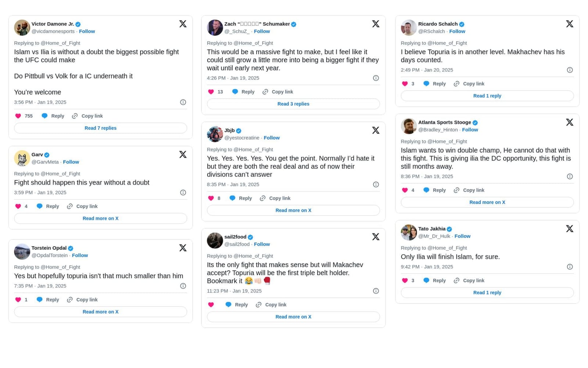This screenshot has width=588, height=368.
Task: Expand 'Read 1 reply' under Ricardo Schalch's tweet
Action: pyautogui.click(x=487, y=96)
